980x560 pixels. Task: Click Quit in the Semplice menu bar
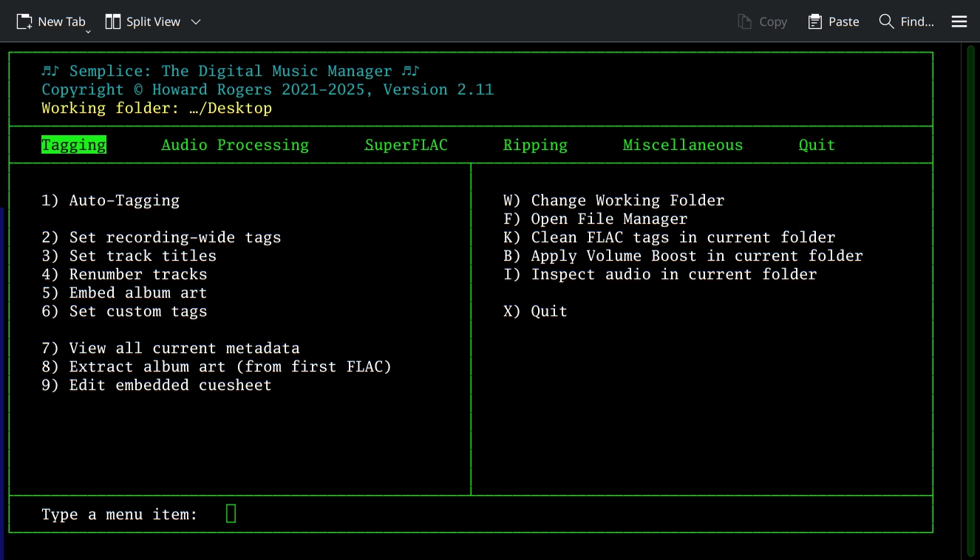click(x=816, y=144)
